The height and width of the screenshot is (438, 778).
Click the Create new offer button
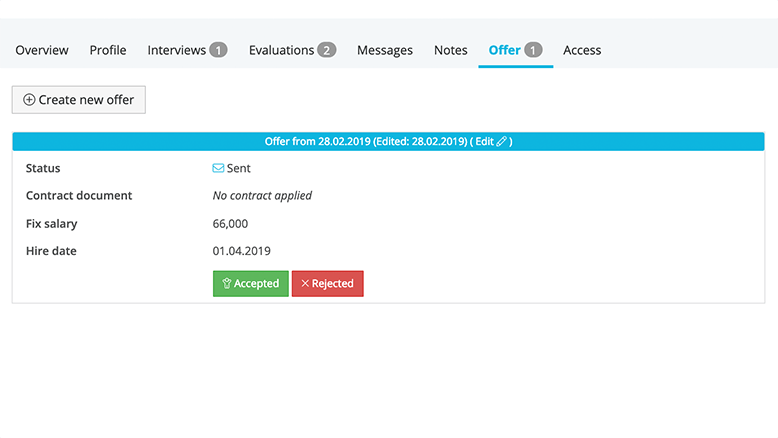point(79,100)
